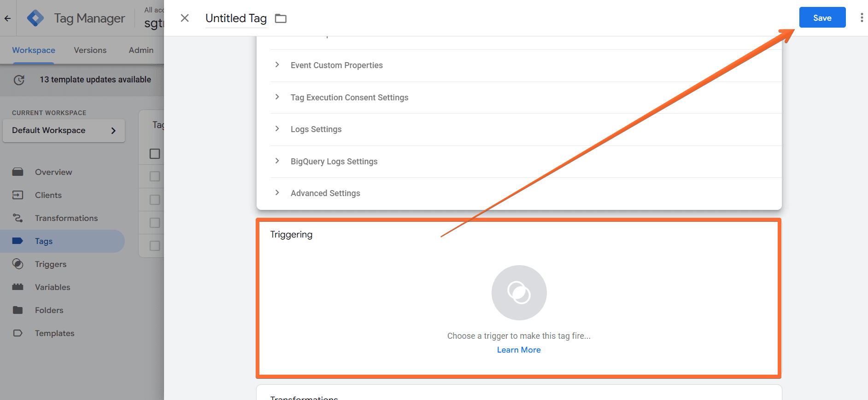
Task: Click the Triggers sidebar icon
Action: [18, 264]
